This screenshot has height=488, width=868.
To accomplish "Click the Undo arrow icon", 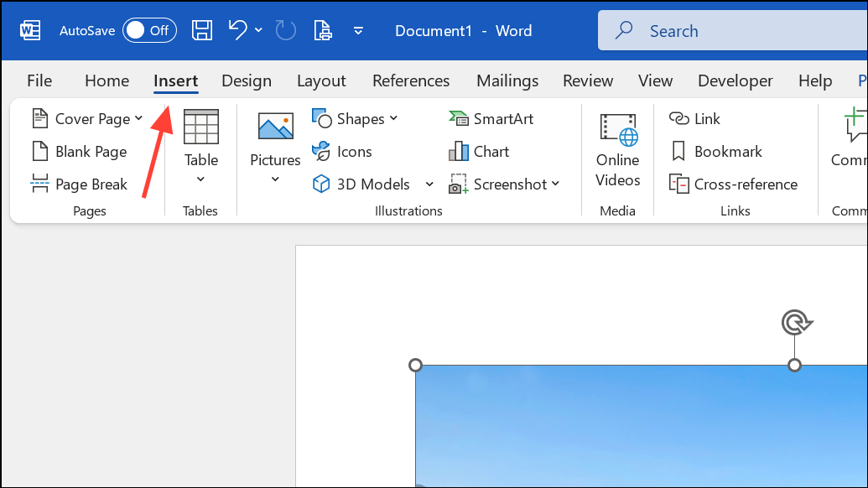I will tap(238, 31).
